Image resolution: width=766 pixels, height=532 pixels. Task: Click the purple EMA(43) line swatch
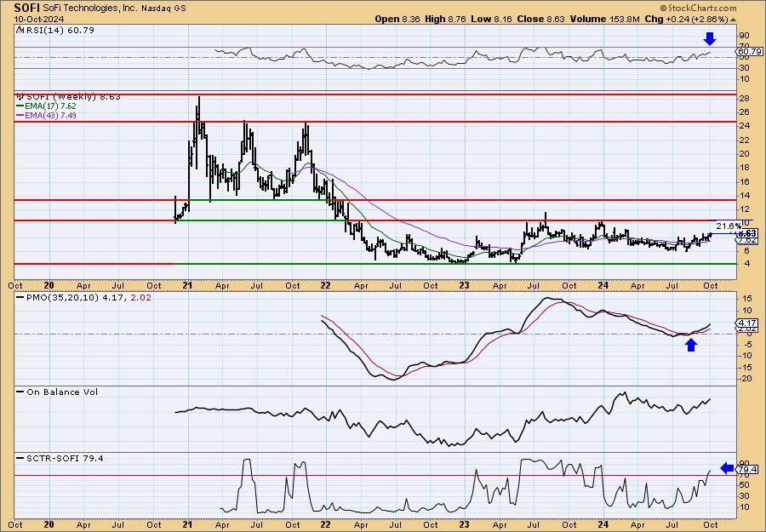pyautogui.click(x=21, y=116)
